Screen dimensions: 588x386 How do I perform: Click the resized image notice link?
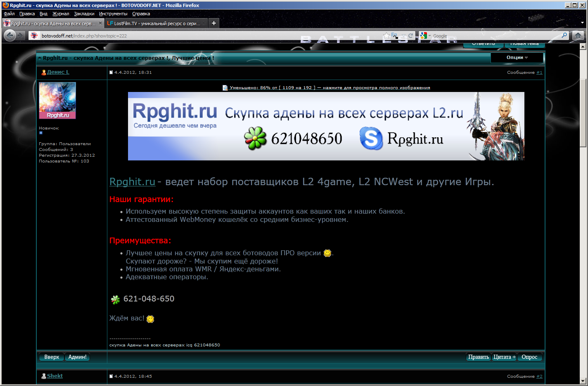tap(330, 87)
